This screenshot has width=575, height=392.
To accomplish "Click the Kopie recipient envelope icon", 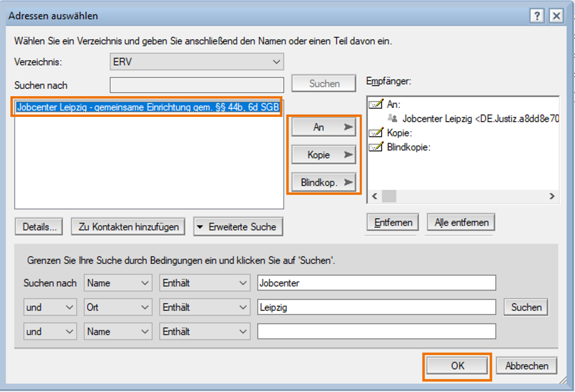I will [x=376, y=133].
